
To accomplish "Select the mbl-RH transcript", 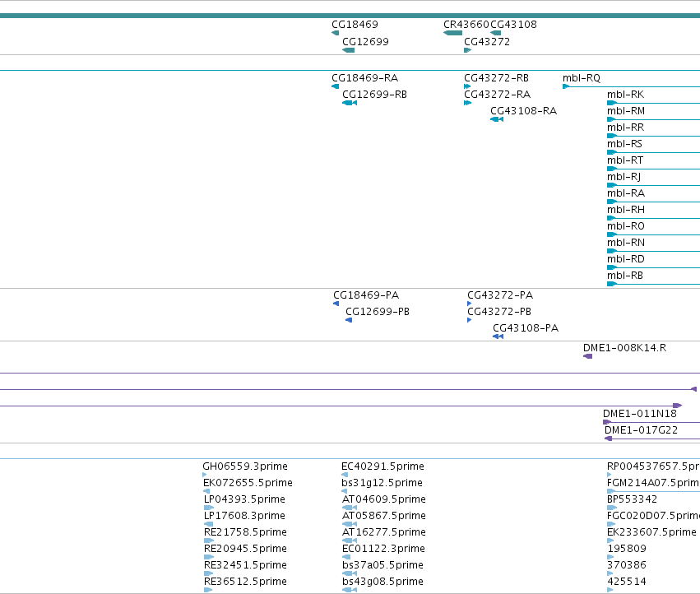I will (626, 210).
